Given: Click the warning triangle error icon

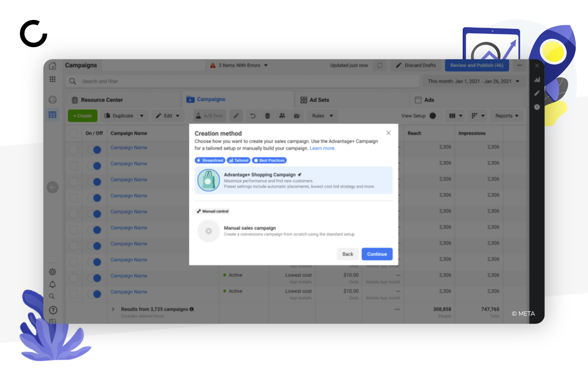Looking at the screenshot, I should pyautogui.click(x=213, y=65).
